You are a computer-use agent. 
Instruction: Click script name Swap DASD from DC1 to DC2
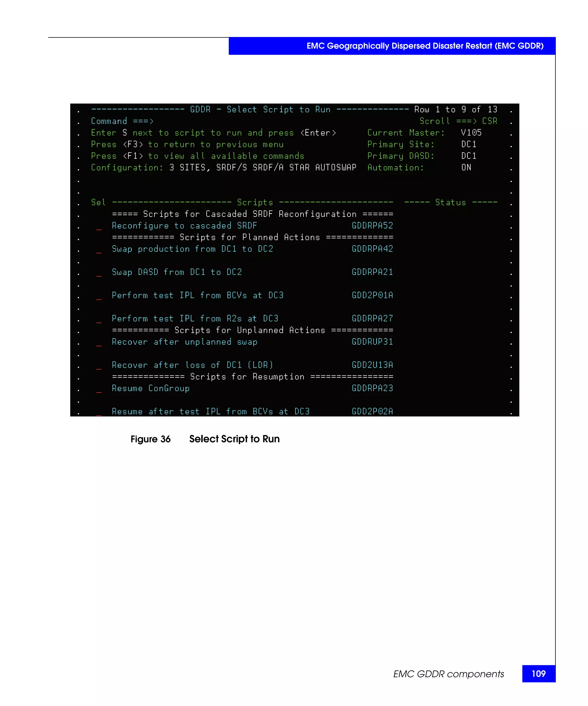(x=177, y=272)
